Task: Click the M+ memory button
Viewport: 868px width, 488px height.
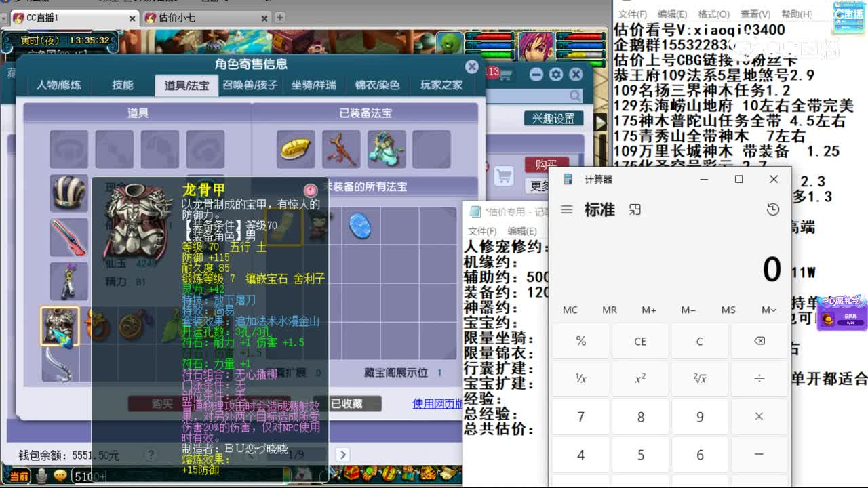Action: coord(649,310)
